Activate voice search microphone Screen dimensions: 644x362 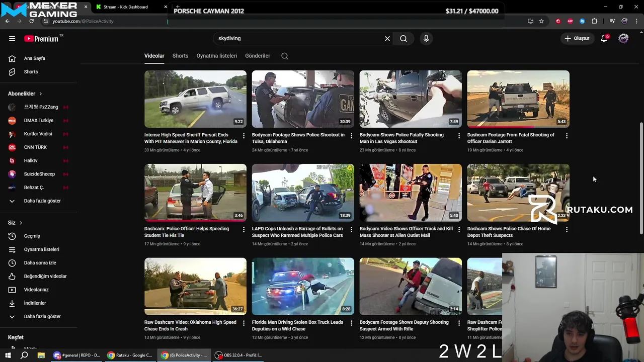coord(426,38)
